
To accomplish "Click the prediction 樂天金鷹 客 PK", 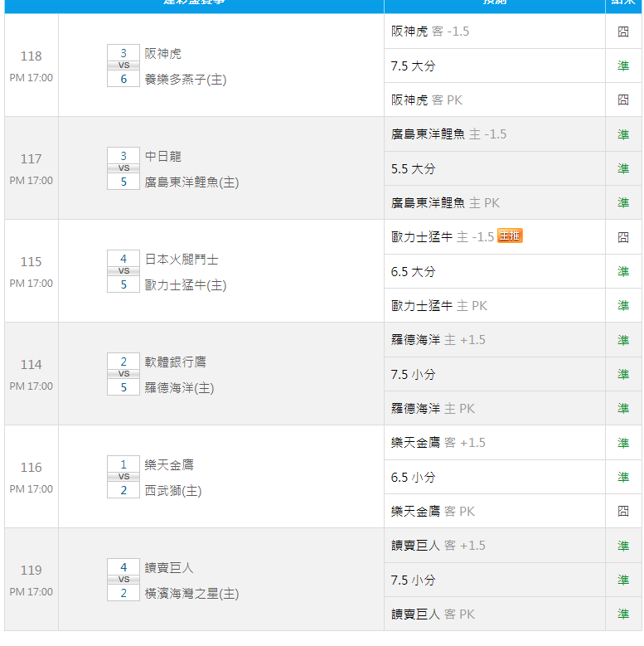I will (x=433, y=512).
